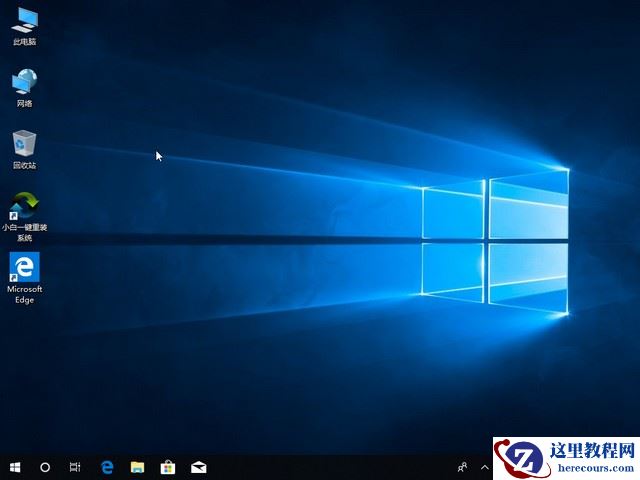Open the People icon in system tray
This screenshot has height=480, width=640.
point(462,467)
